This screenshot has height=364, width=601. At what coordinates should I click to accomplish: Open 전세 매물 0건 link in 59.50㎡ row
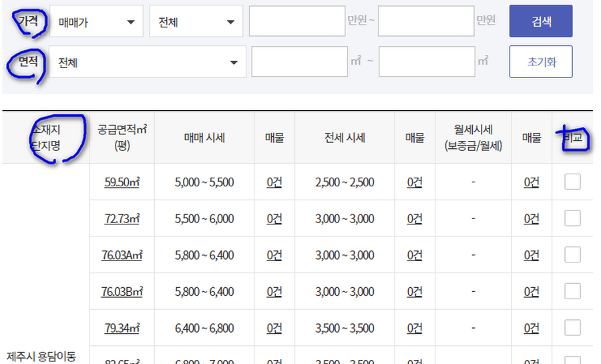[x=414, y=182]
